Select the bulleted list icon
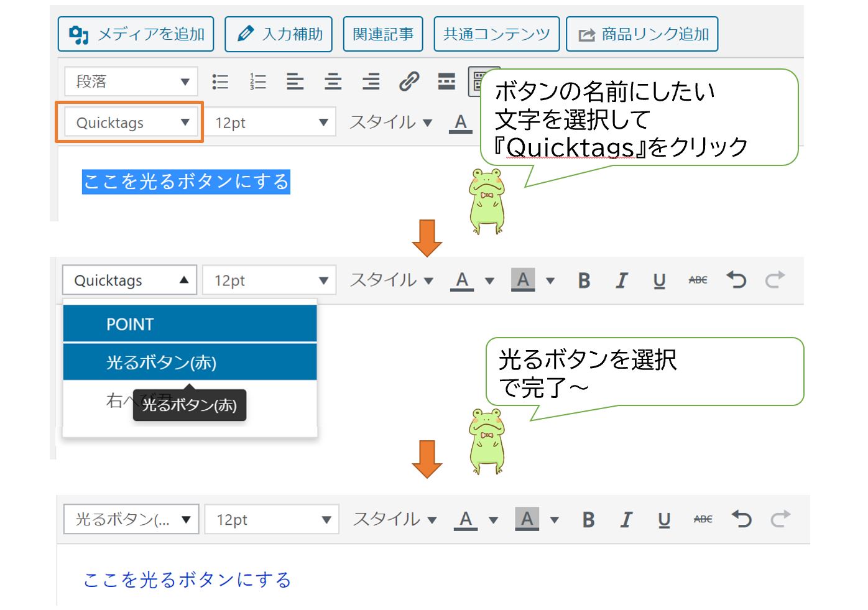This screenshot has width=868, height=610. [x=219, y=81]
